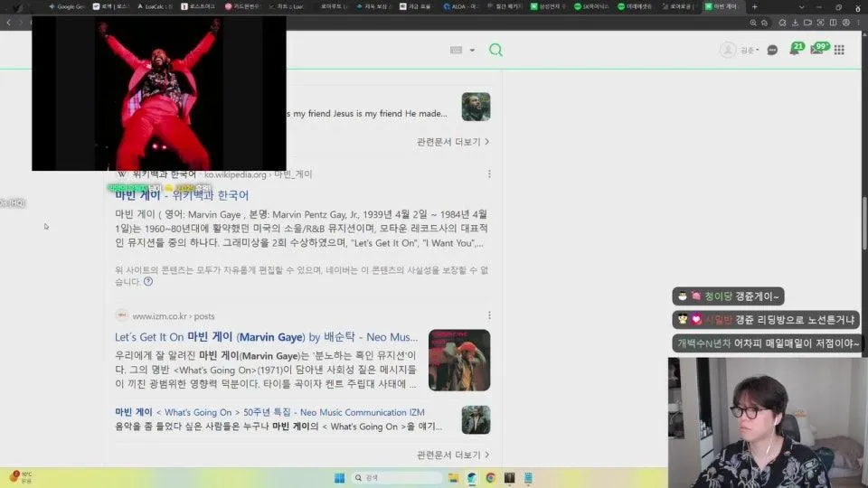Click the ko.wikipedia.org › 마빈_게이 source URL
Viewport: 868px width, 488px height.
click(x=258, y=174)
